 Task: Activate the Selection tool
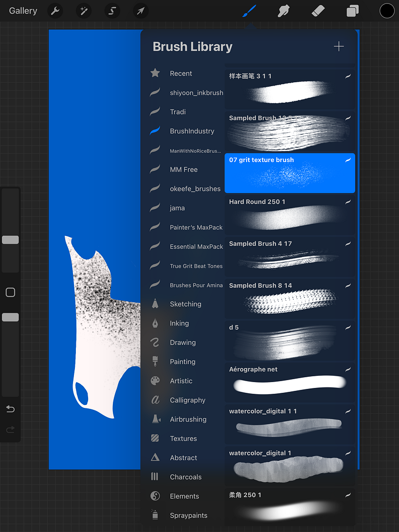coord(112,11)
